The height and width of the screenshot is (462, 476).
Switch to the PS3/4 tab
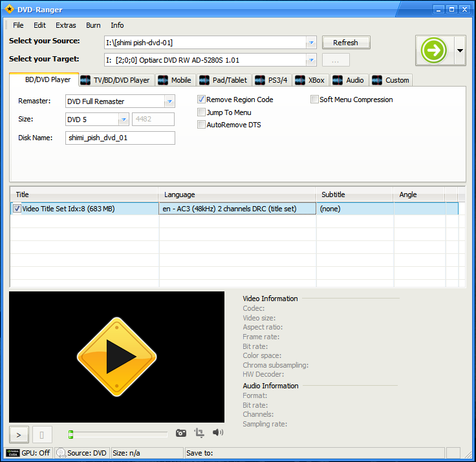[x=272, y=80]
